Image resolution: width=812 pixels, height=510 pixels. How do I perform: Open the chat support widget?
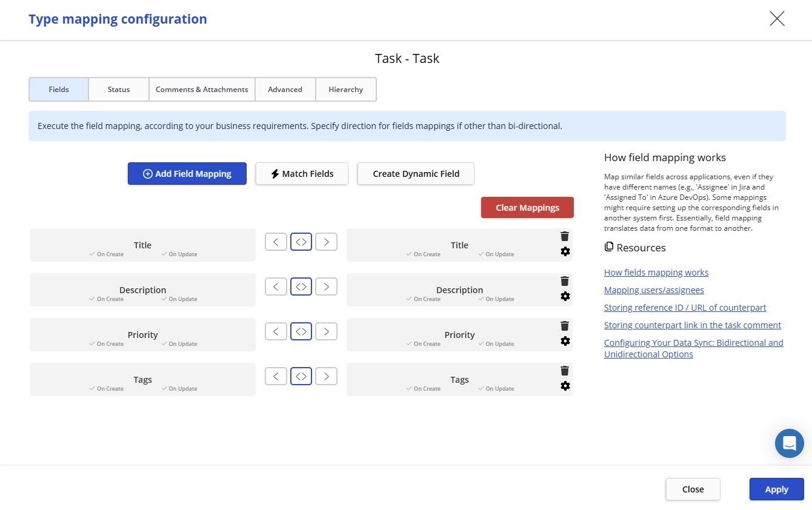[789, 443]
